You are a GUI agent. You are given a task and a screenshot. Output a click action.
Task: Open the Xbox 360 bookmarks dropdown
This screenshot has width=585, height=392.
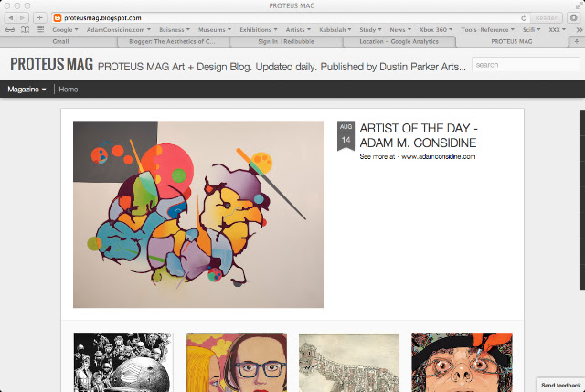[436, 30]
